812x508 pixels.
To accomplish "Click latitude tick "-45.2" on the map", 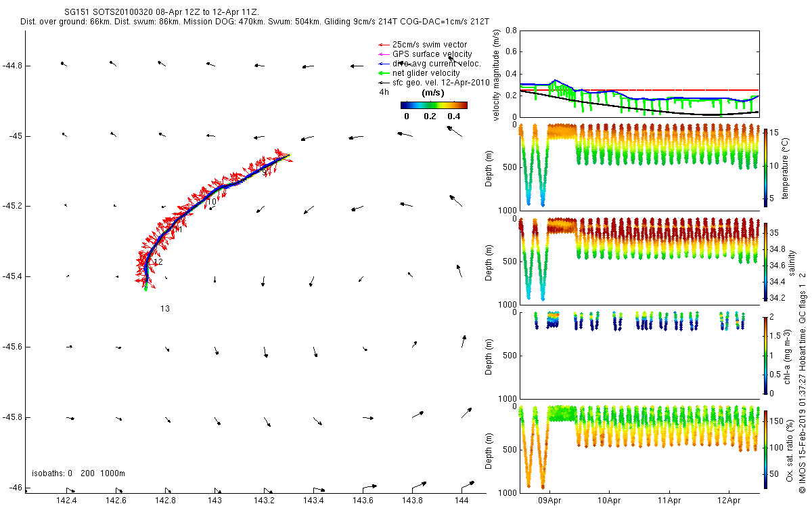I will (12, 206).
